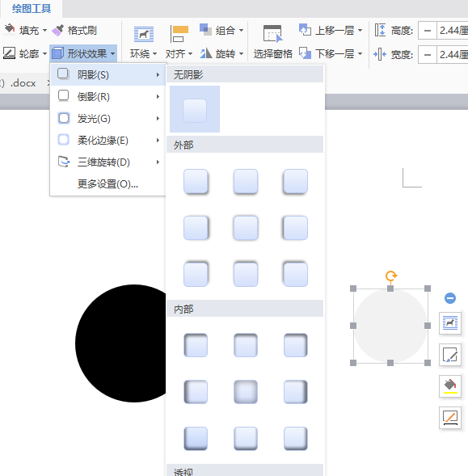Click floating shape style edit icon
The width and height of the screenshot is (468, 476).
tap(450, 355)
